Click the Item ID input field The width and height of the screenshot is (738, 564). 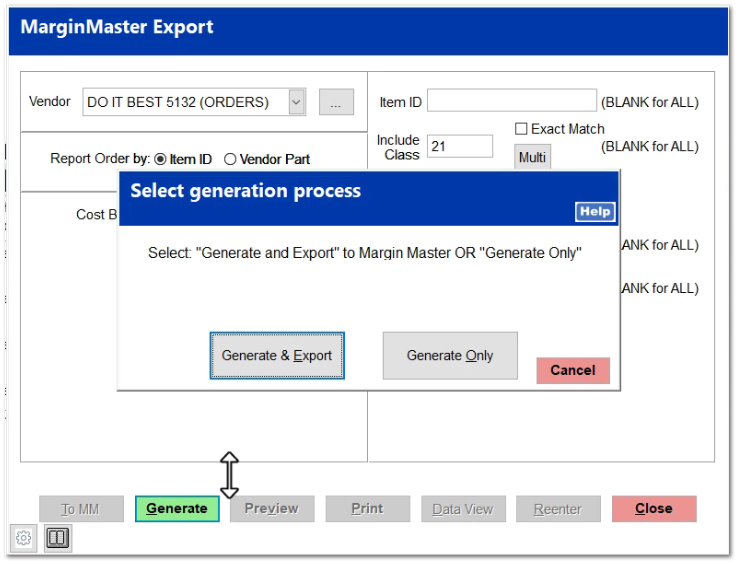[512, 100]
